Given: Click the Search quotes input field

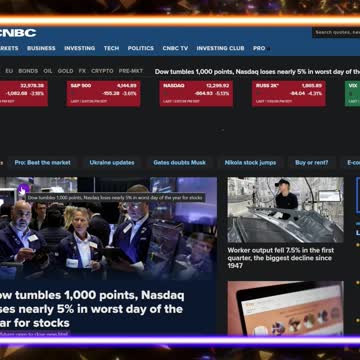Looking at the screenshot, I should tap(336, 32).
